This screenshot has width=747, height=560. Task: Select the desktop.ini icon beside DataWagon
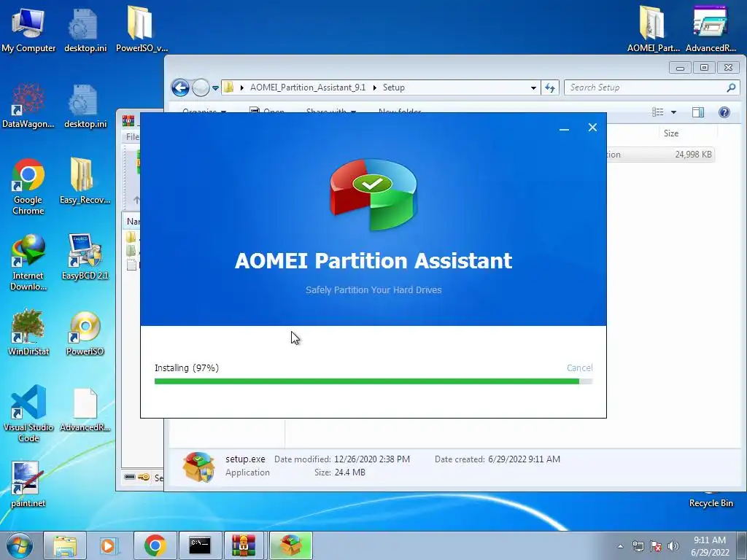[x=85, y=106]
